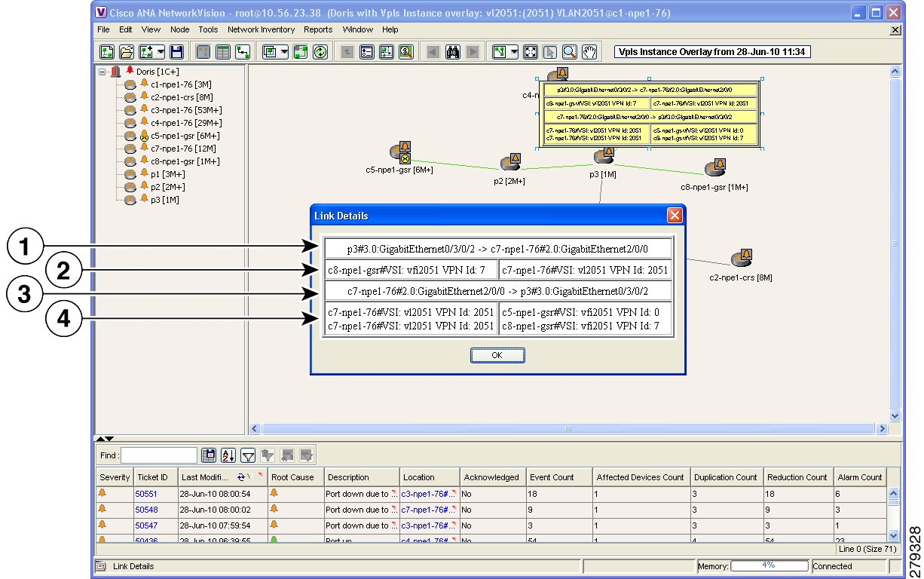Screen dimensions: 924x579
Task: Open the Tools menu
Action: [x=209, y=30]
